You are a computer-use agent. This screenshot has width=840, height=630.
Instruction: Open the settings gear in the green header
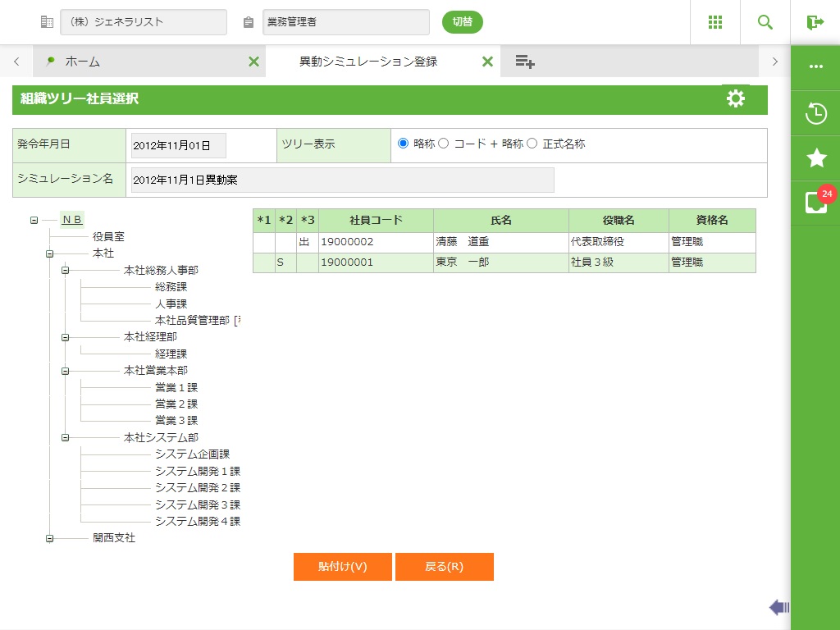pyautogui.click(x=736, y=98)
